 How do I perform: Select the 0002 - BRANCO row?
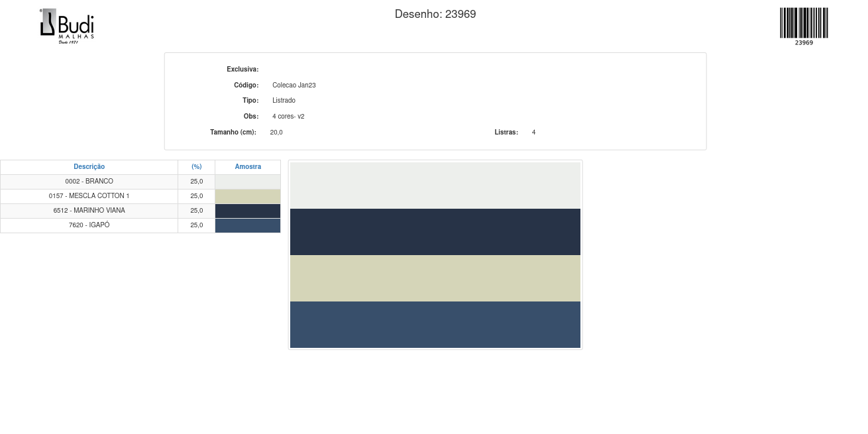coord(89,182)
